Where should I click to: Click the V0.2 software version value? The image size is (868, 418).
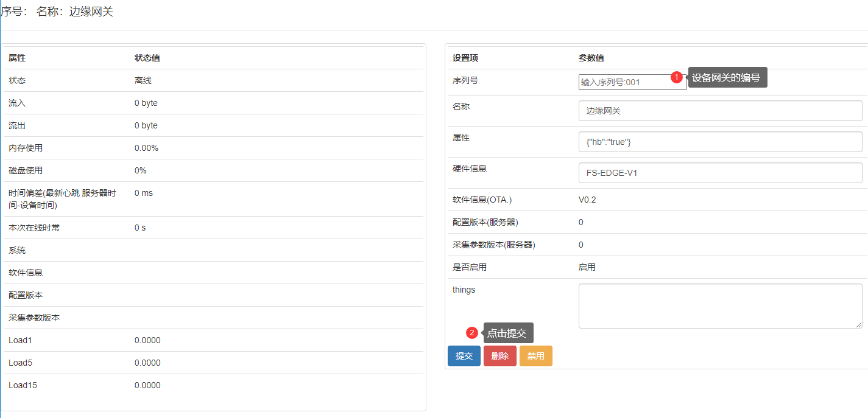coord(587,200)
